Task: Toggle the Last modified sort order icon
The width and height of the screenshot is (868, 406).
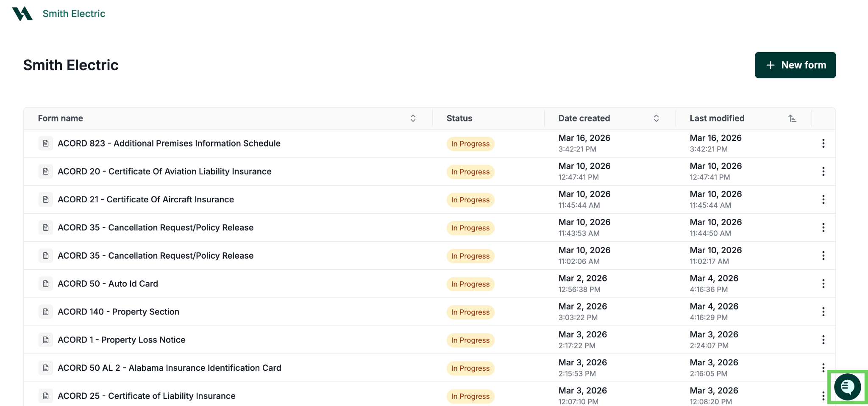Action: pos(792,119)
